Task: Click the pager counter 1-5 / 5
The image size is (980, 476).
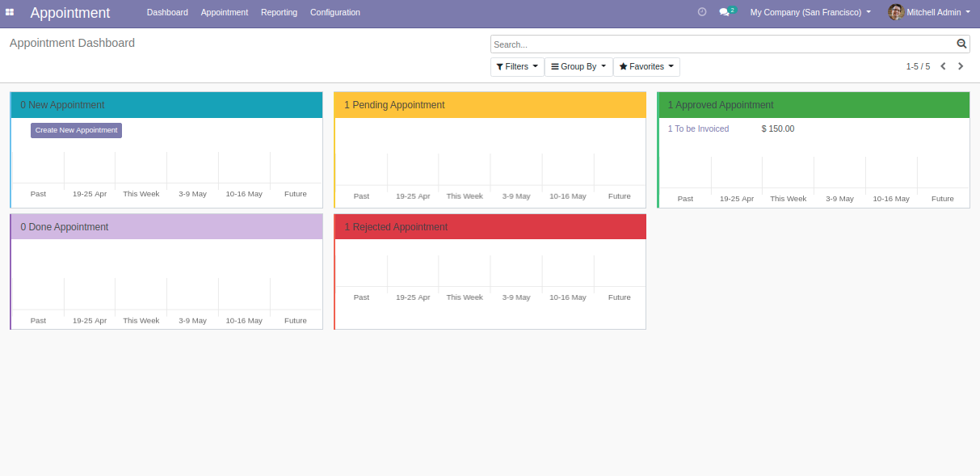Action: pyautogui.click(x=918, y=67)
